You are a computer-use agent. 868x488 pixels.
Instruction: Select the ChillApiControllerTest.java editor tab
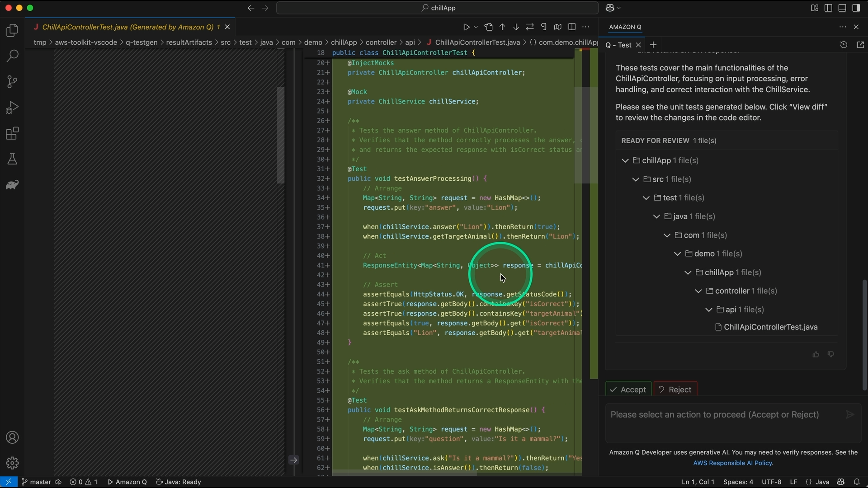coord(127,27)
